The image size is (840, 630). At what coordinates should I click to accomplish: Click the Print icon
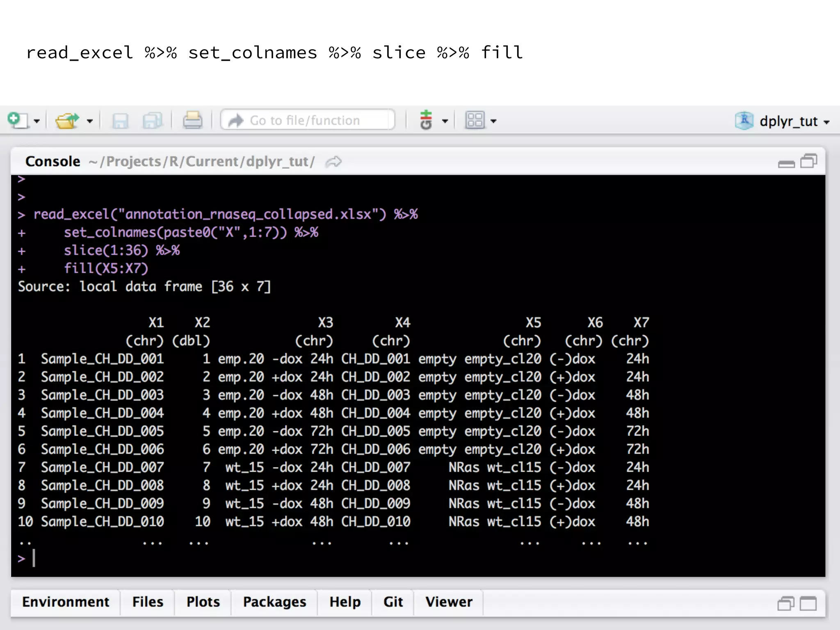192,120
